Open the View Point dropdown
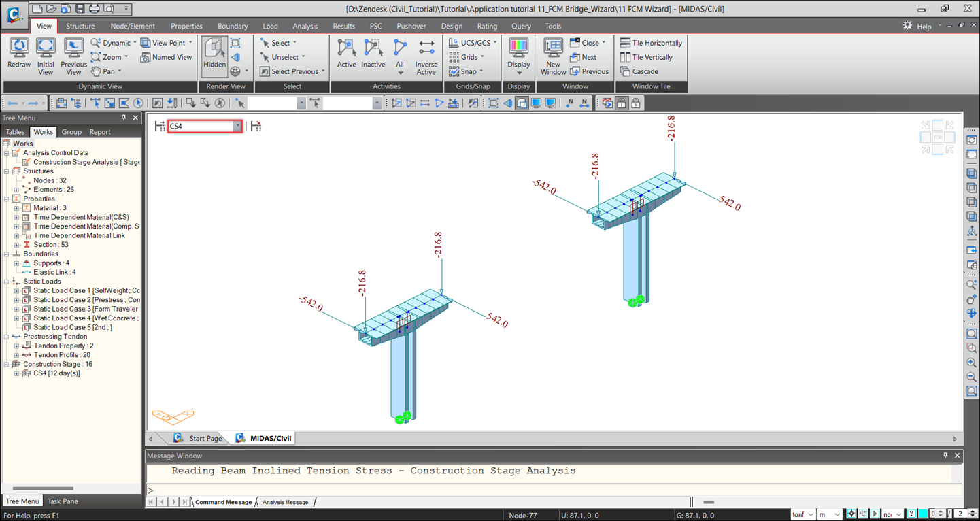980x521 pixels. (x=167, y=43)
